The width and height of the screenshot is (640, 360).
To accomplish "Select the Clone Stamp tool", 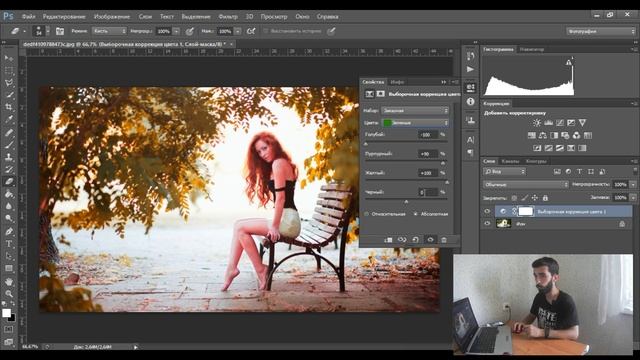I will [x=9, y=157].
